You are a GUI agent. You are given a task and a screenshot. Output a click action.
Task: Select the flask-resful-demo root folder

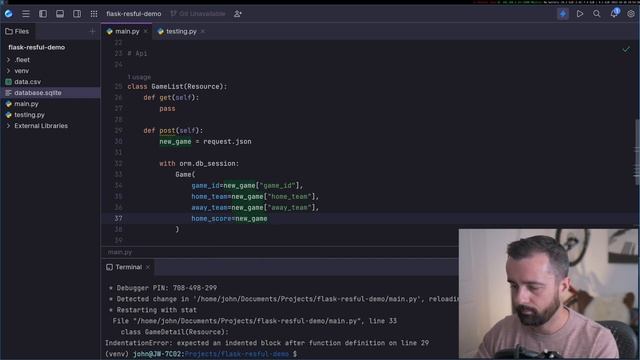(37, 47)
